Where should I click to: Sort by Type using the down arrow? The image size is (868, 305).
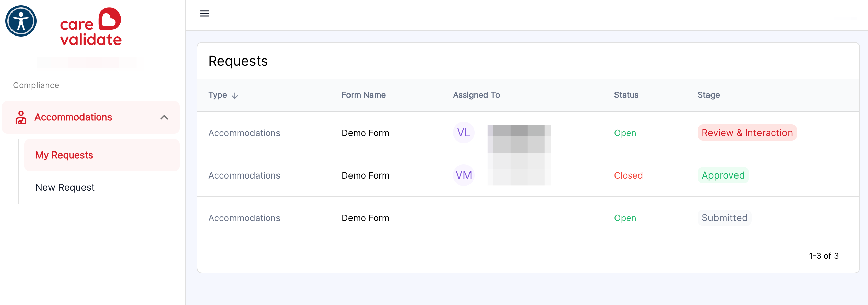coord(235,96)
